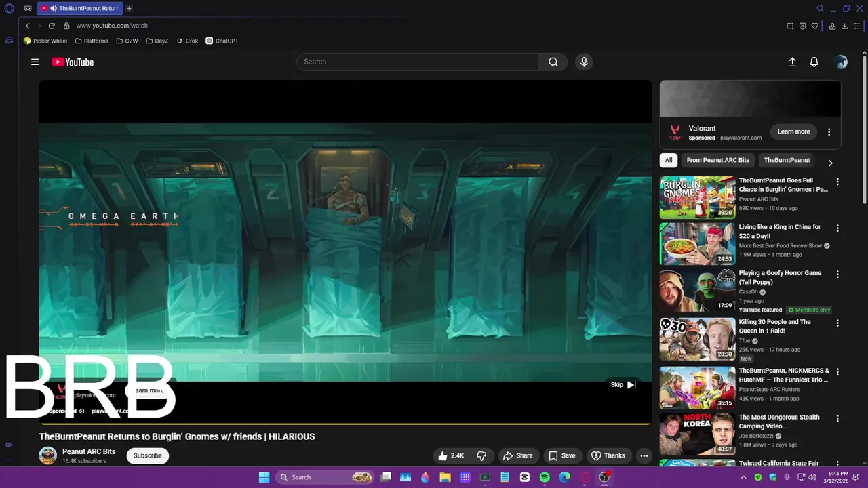
Task: Open the Opera main menu logo
Action: pyautogui.click(x=9, y=9)
